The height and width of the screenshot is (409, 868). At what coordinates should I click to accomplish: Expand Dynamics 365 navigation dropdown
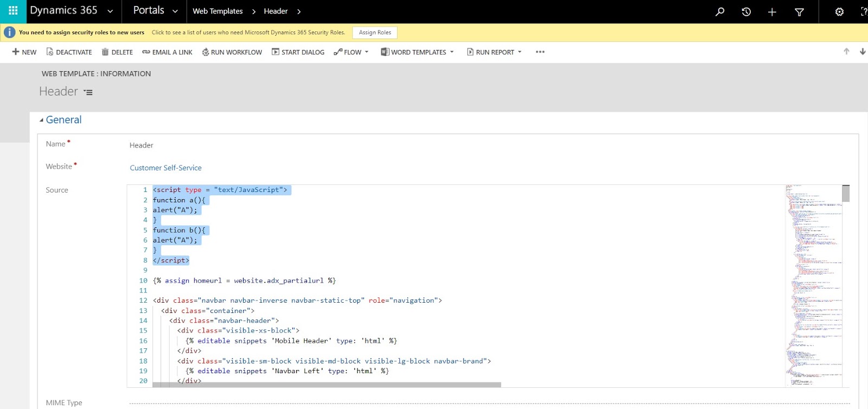point(111,11)
